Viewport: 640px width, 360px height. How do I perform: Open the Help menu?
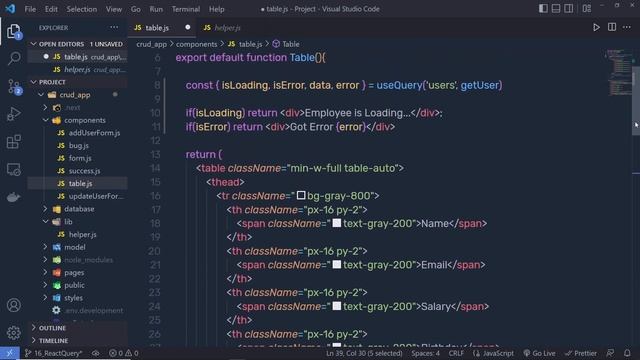click(217, 9)
